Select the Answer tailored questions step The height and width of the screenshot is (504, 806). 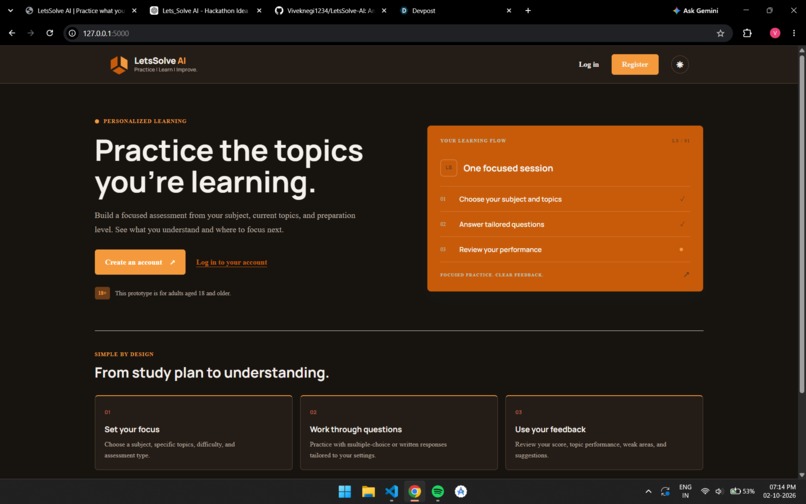[565, 224]
